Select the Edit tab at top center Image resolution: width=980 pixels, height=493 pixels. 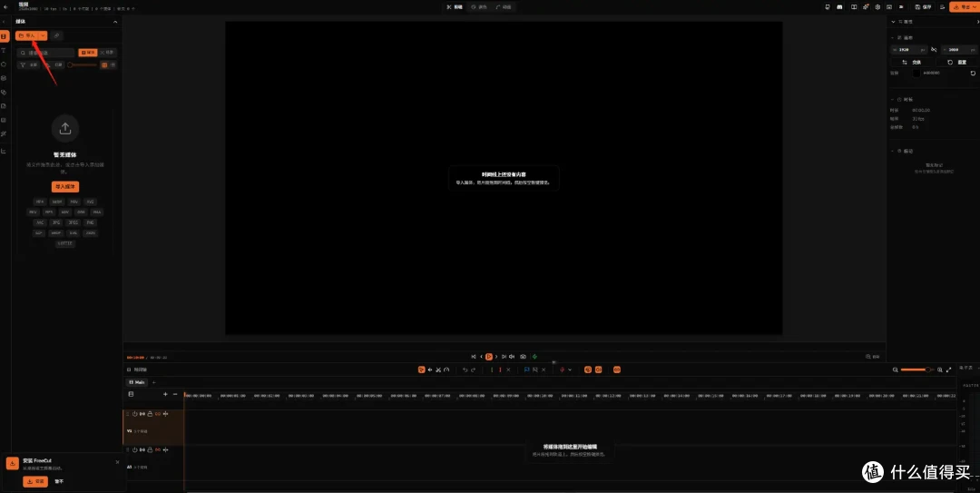click(x=455, y=7)
